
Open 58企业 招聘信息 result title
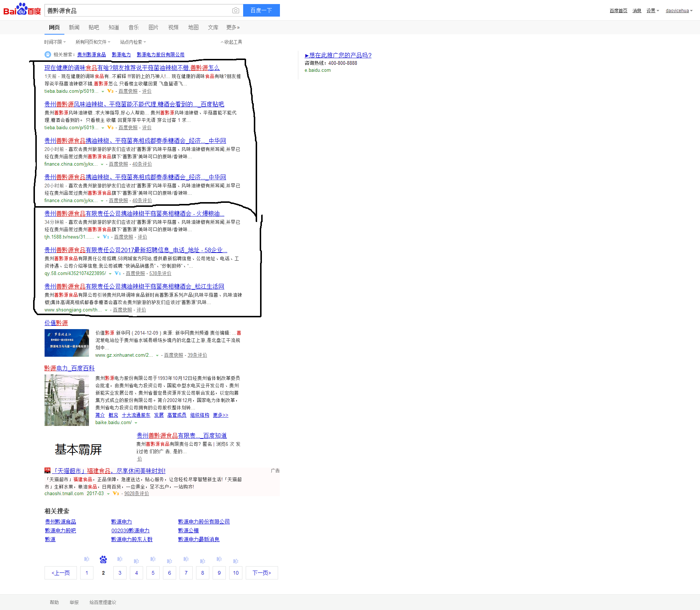(136, 250)
